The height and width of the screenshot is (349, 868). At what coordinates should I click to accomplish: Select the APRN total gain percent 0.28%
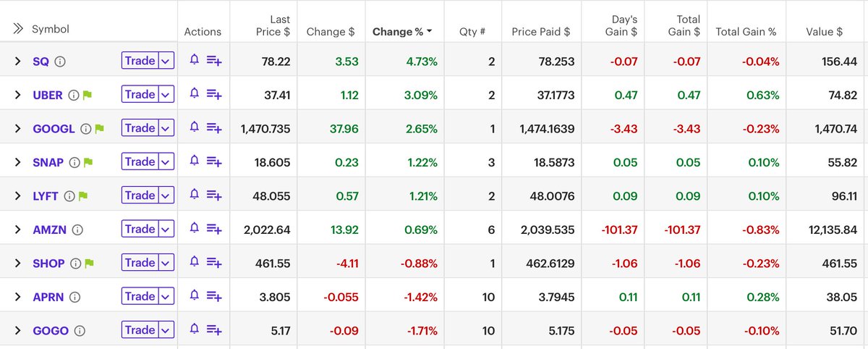pyautogui.click(x=762, y=297)
